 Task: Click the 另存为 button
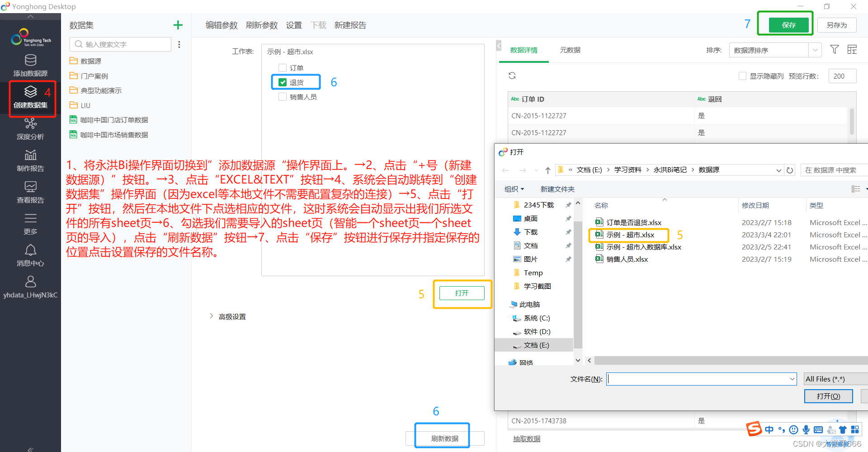point(837,25)
